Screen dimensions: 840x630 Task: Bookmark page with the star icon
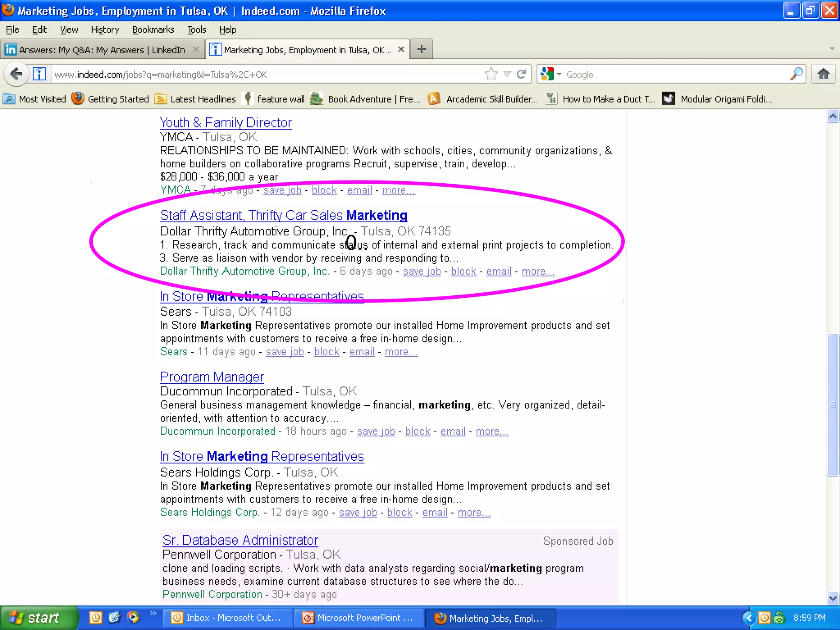click(x=491, y=74)
